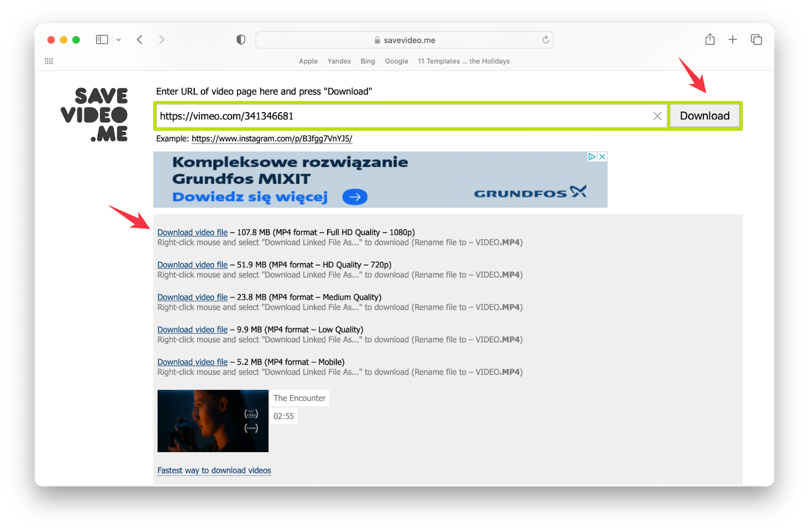Download the 9.9 MB Low Quality file
The width and height of the screenshot is (809, 532).
pos(193,329)
